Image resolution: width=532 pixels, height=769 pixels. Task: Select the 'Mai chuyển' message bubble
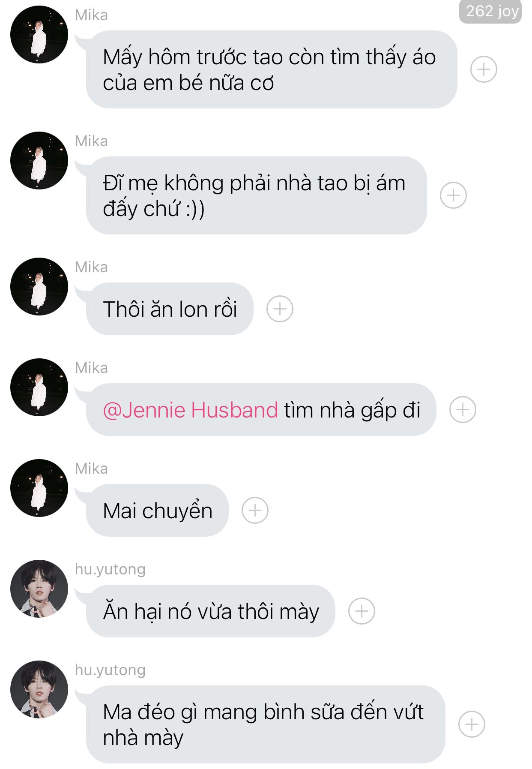tap(157, 510)
